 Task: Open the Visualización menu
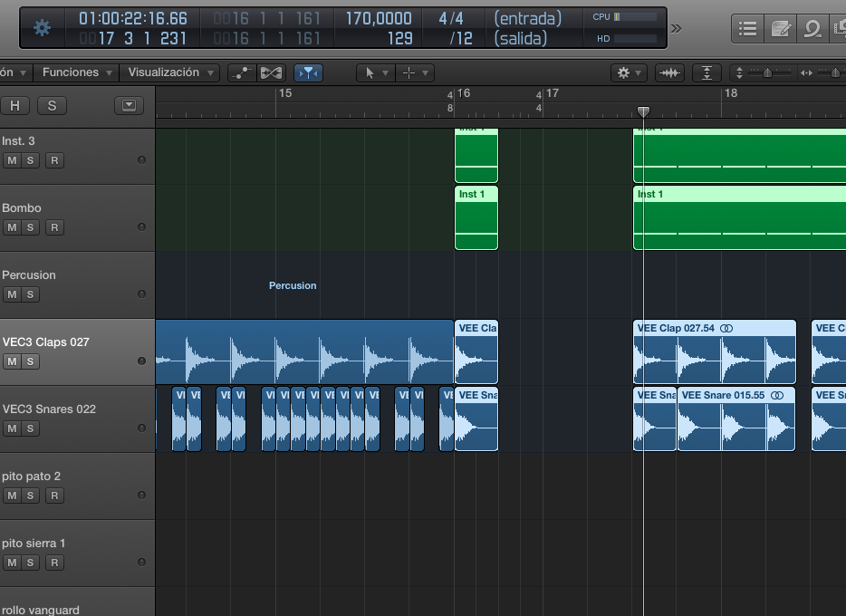point(170,72)
